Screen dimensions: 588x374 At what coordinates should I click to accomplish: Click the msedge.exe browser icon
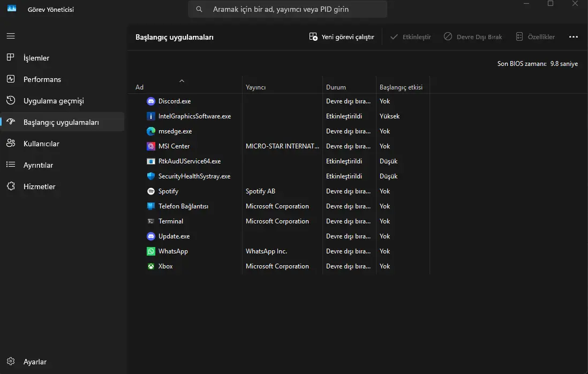pyautogui.click(x=151, y=131)
